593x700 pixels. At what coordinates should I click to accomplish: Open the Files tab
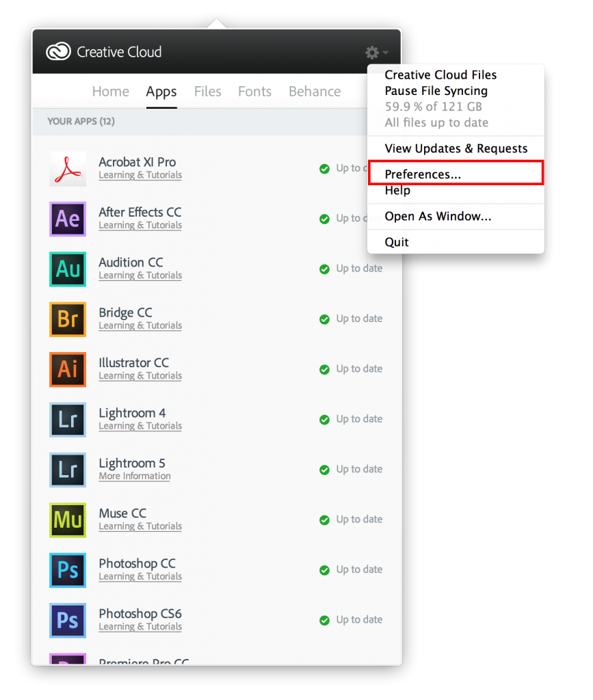tap(208, 92)
